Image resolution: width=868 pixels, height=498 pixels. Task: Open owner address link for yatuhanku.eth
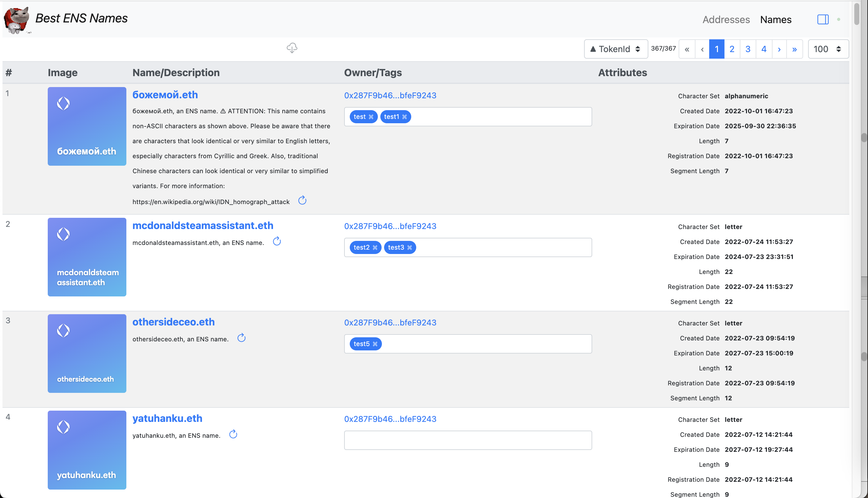pos(390,419)
